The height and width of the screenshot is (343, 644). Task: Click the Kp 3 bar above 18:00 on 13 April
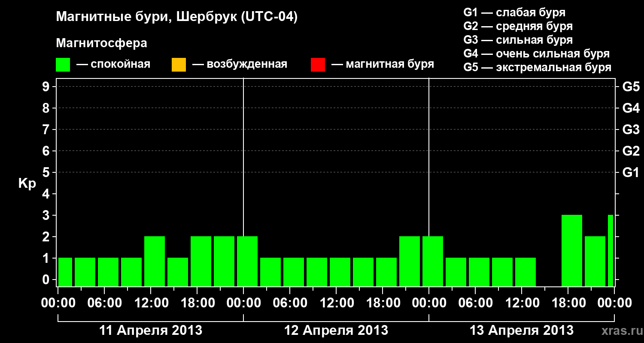572,250
